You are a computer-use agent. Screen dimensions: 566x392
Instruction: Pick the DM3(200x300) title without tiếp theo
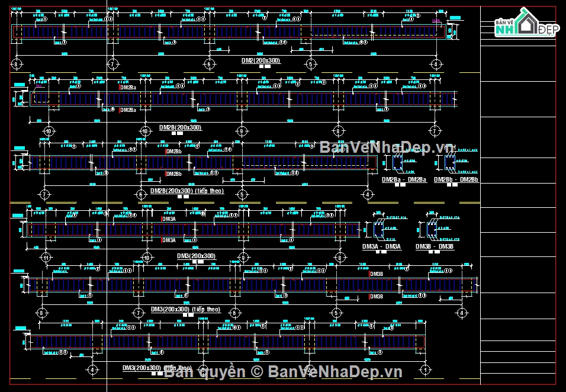pos(197,256)
